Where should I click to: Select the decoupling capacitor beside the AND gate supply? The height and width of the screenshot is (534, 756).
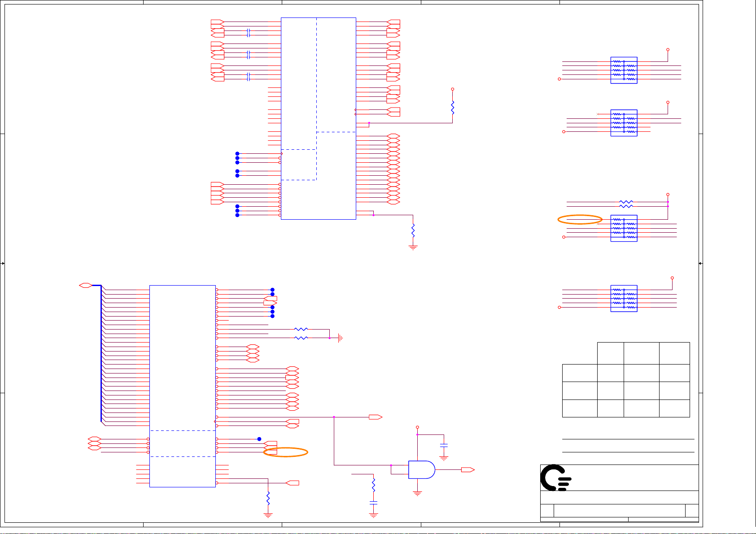(x=444, y=445)
